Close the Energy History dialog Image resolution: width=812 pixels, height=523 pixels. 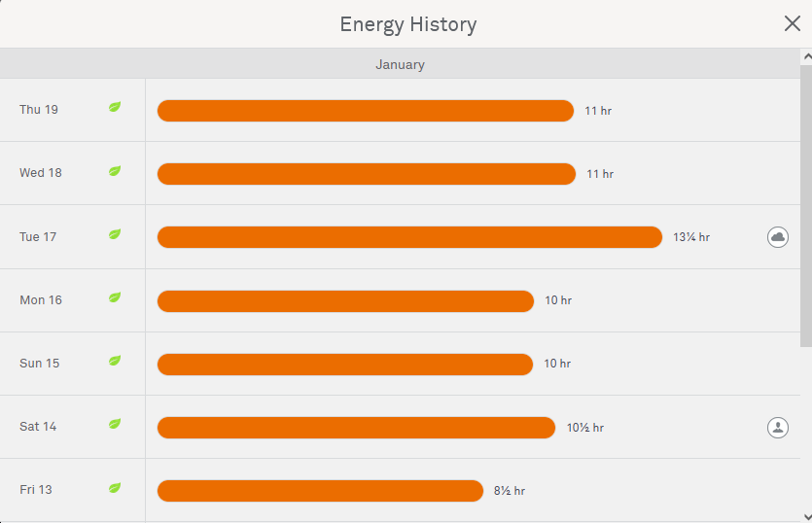point(793,23)
